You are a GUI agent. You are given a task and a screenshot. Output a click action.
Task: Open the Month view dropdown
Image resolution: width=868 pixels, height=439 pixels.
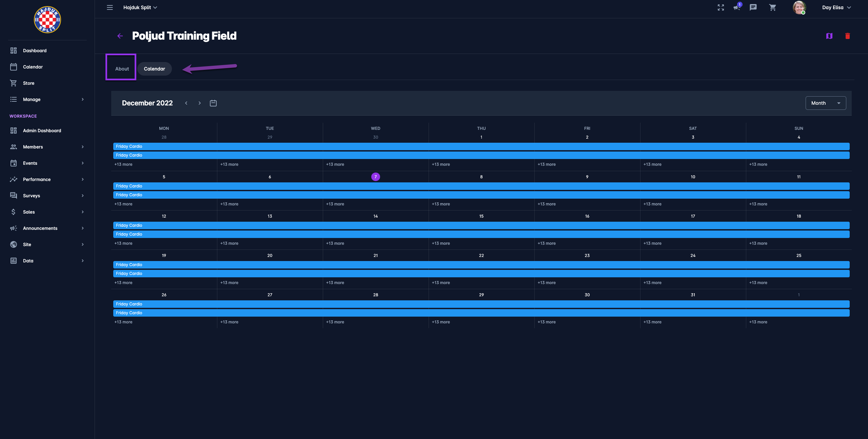[825, 103]
